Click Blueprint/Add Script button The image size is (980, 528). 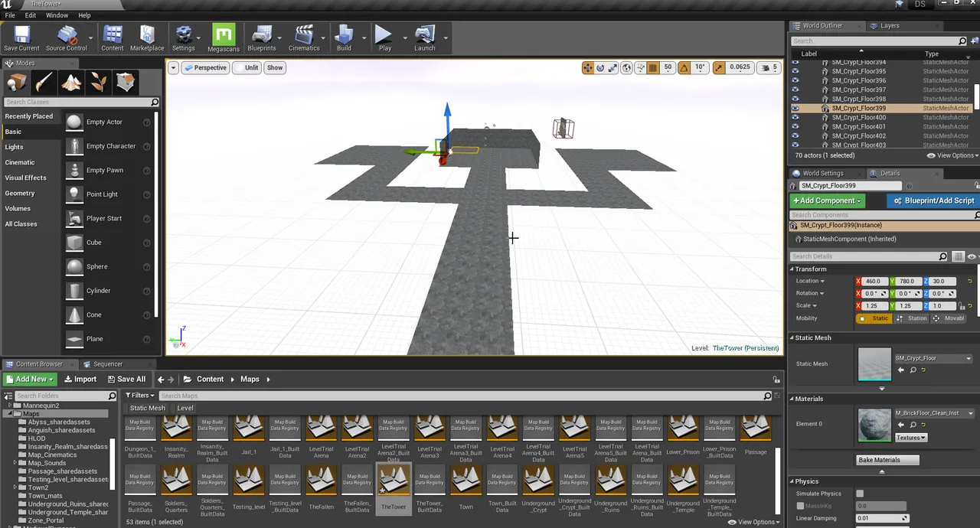pyautogui.click(x=933, y=200)
